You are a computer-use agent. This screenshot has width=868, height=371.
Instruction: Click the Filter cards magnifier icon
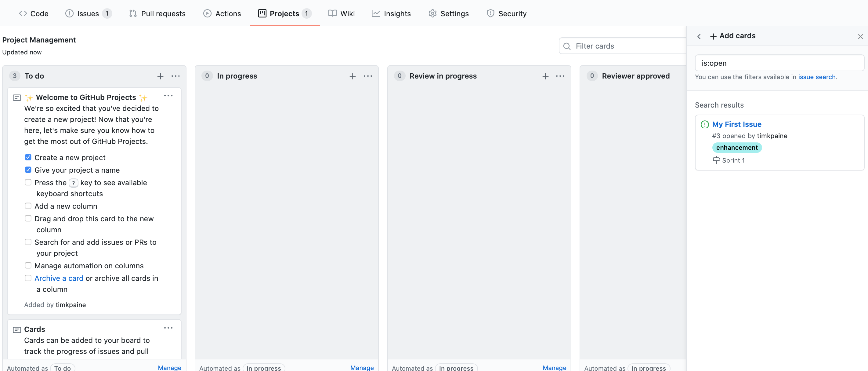point(567,46)
